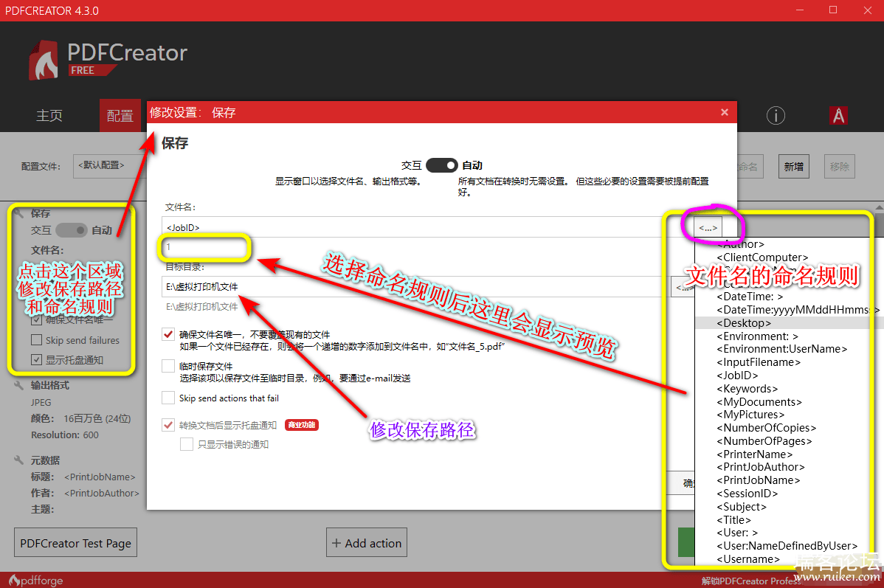Click the wrench icon beside 输出格式
Screen dimensions: 884x588
coord(19,386)
